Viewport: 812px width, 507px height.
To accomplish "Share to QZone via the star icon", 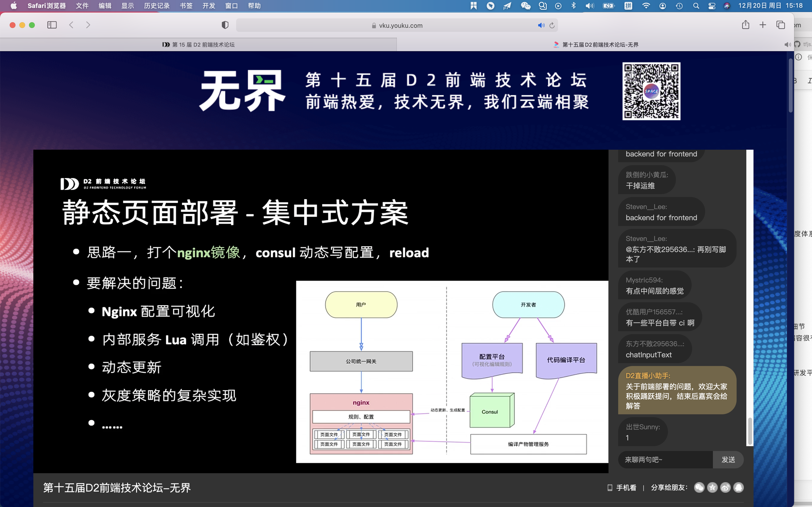I will click(712, 487).
